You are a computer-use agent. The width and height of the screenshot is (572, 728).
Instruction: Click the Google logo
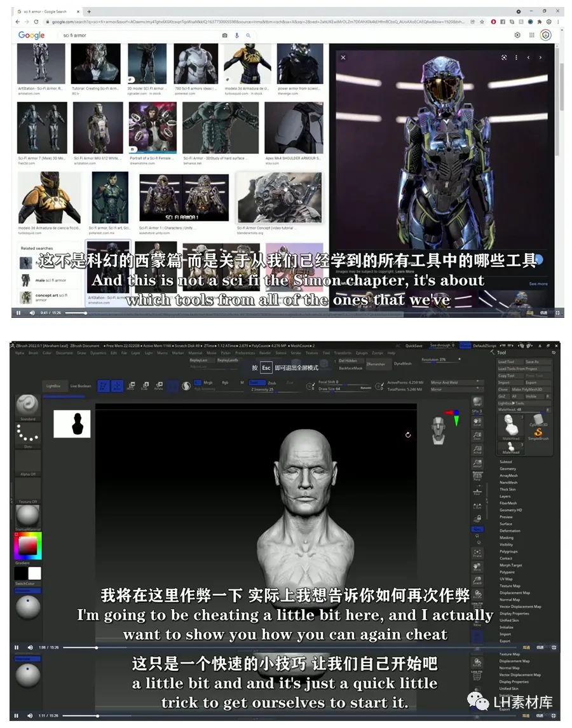31,35
